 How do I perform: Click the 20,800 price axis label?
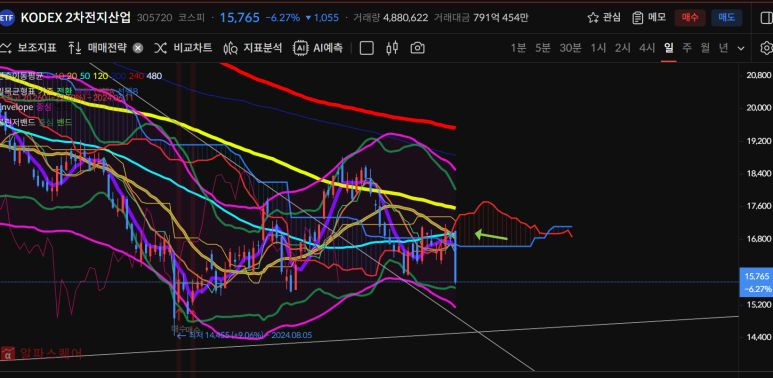758,75
